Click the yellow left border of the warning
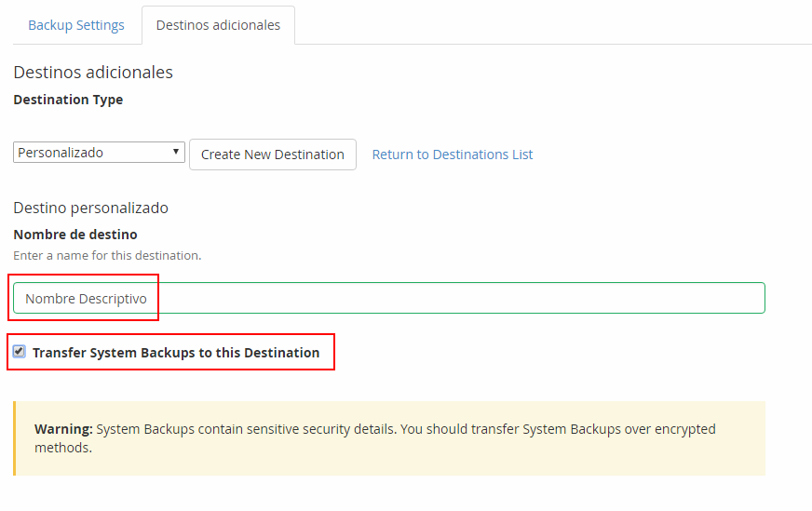The width and height of the screenshot is (812, 511). tap(15, 438)
